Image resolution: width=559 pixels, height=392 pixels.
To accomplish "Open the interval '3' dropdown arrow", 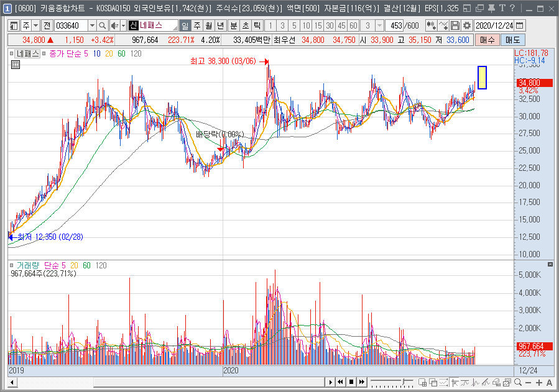I will tap(380, 25).
